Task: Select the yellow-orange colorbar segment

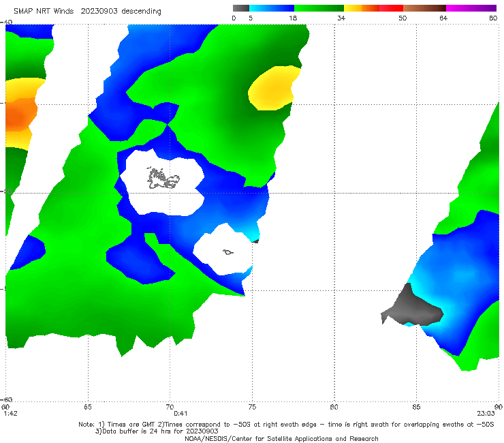Action: click(x=362, y=8)
